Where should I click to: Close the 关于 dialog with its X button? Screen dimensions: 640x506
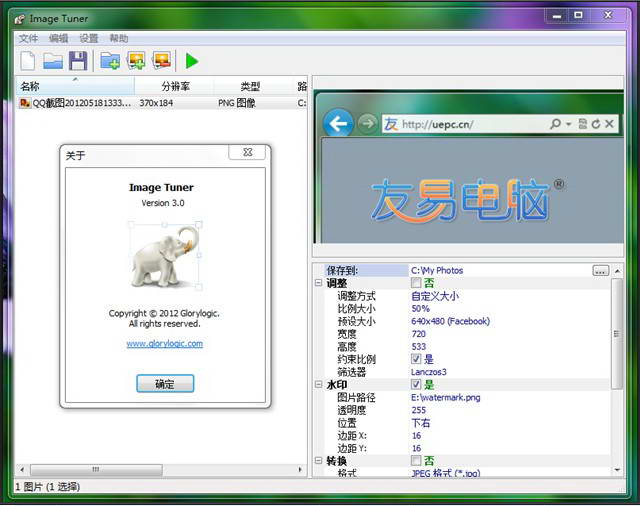247,152
